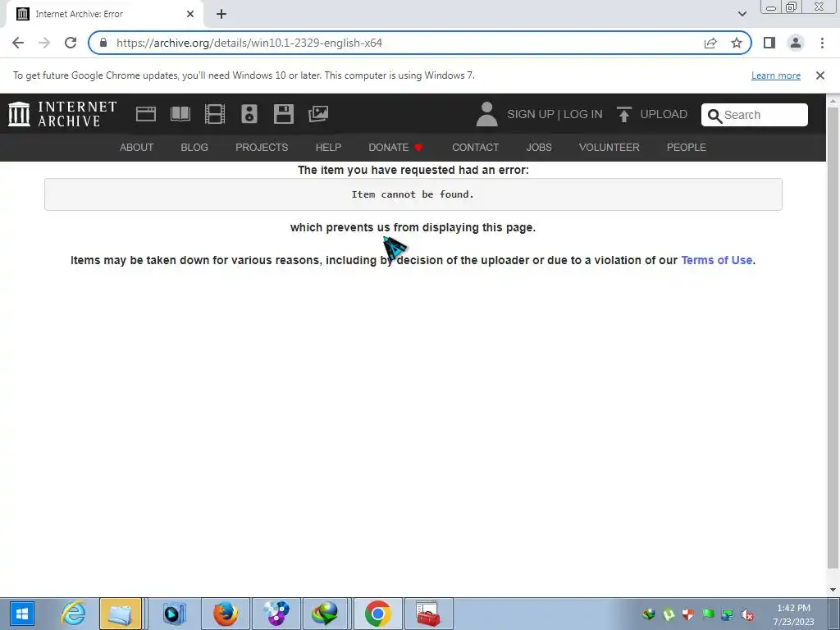Viewport: 840px width, 630px height.
Task: Open the BLOG menu item
Action: (194, 148)
